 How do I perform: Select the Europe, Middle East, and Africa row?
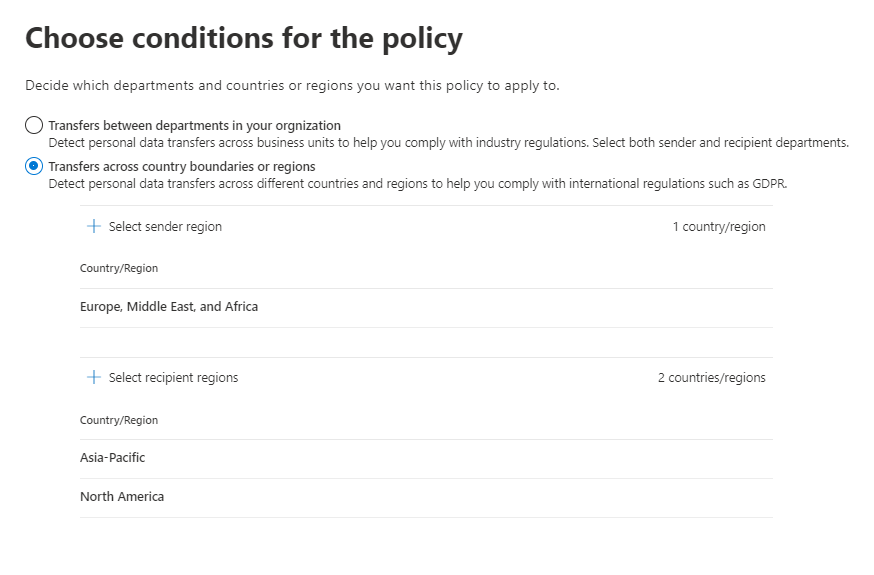[x=169, y=307]
